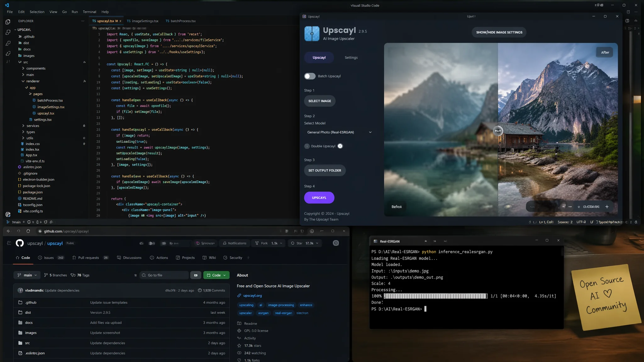
Task: Go back in the GitHub browser window
Action: point(8,231)
